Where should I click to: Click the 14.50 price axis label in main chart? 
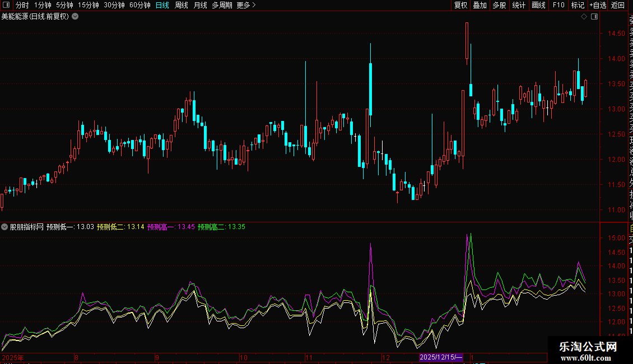[616, 34]
